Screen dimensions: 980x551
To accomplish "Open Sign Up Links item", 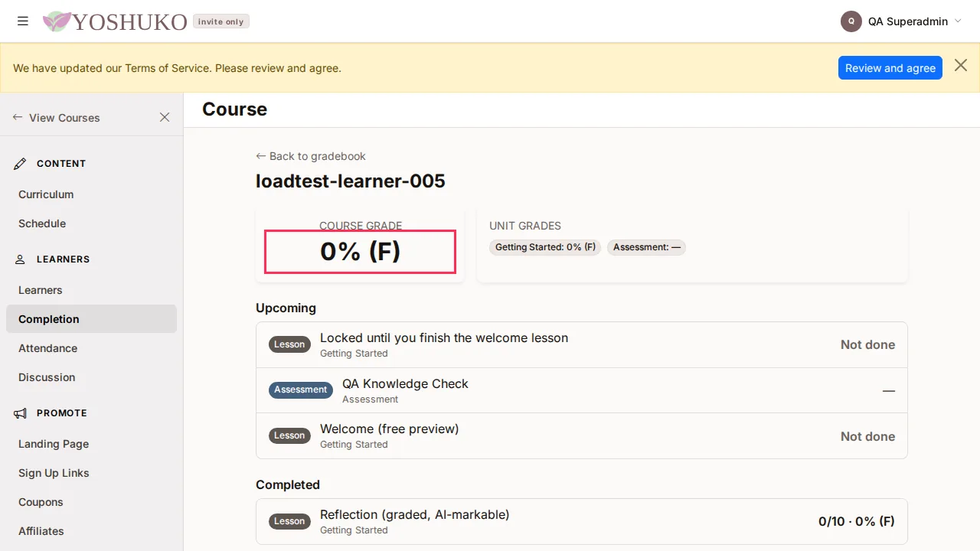I will tap(92, 473).
